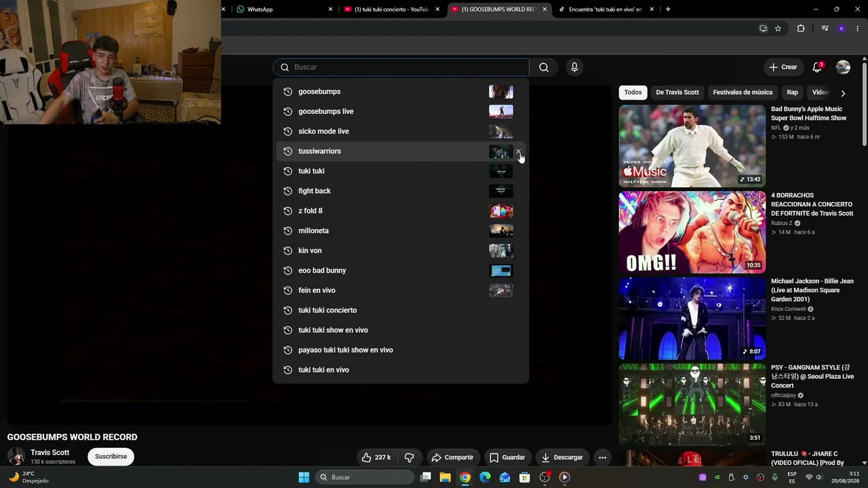Close the WhatsApp tab
The height and width of the screenshot is (488, 868).
point(330,9)
